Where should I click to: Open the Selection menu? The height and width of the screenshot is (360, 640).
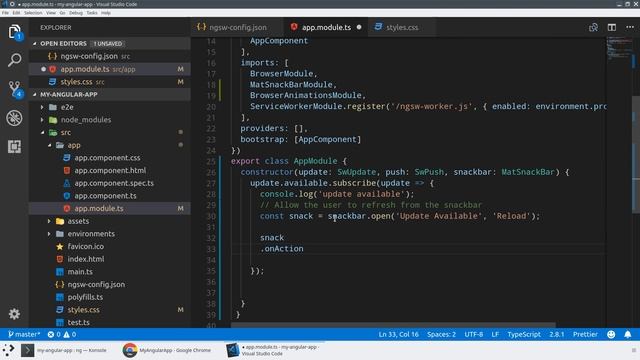click(x=33, y=13)
